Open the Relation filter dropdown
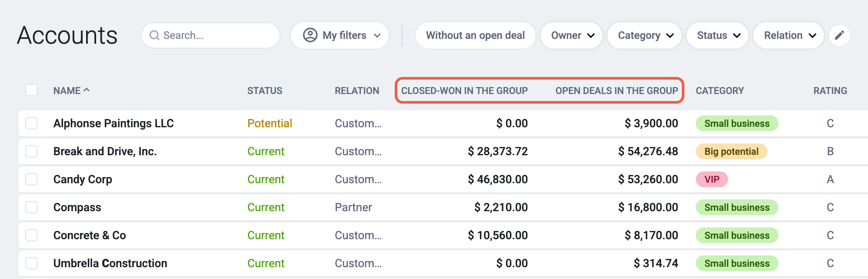This screenshot has height=279, width=868. tap(789, 35)
